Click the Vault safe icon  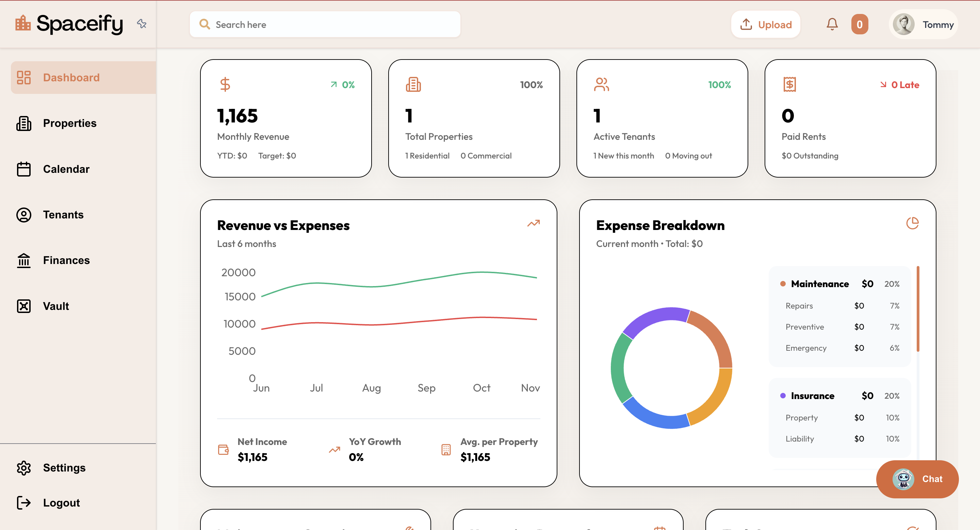coord(23,306)
